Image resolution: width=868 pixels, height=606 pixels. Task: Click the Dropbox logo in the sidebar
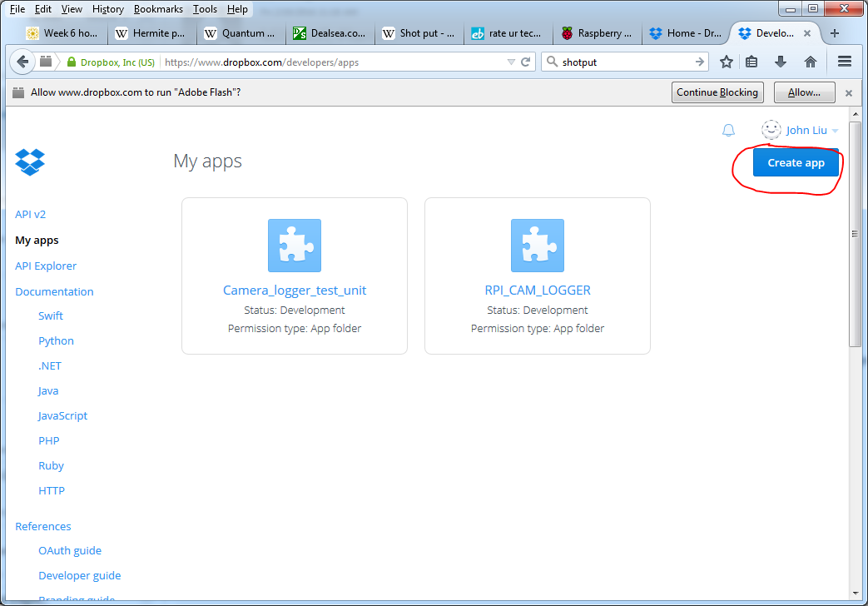click(30, 162)
